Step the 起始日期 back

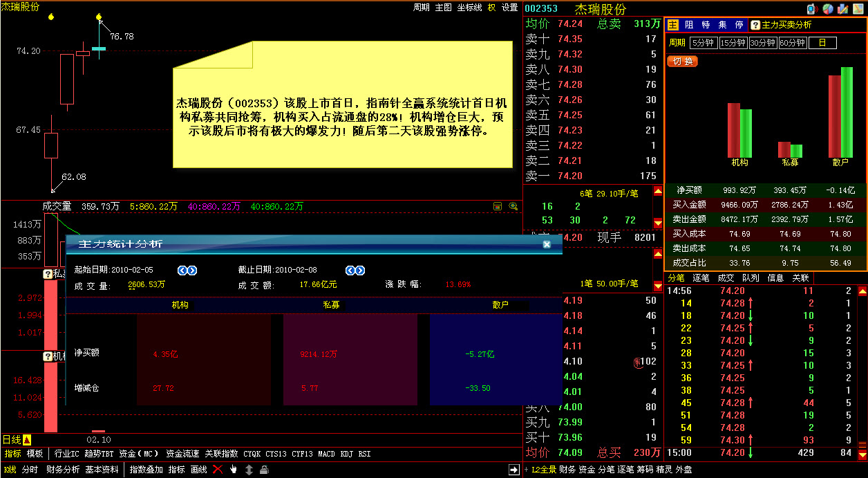[183, 270]
